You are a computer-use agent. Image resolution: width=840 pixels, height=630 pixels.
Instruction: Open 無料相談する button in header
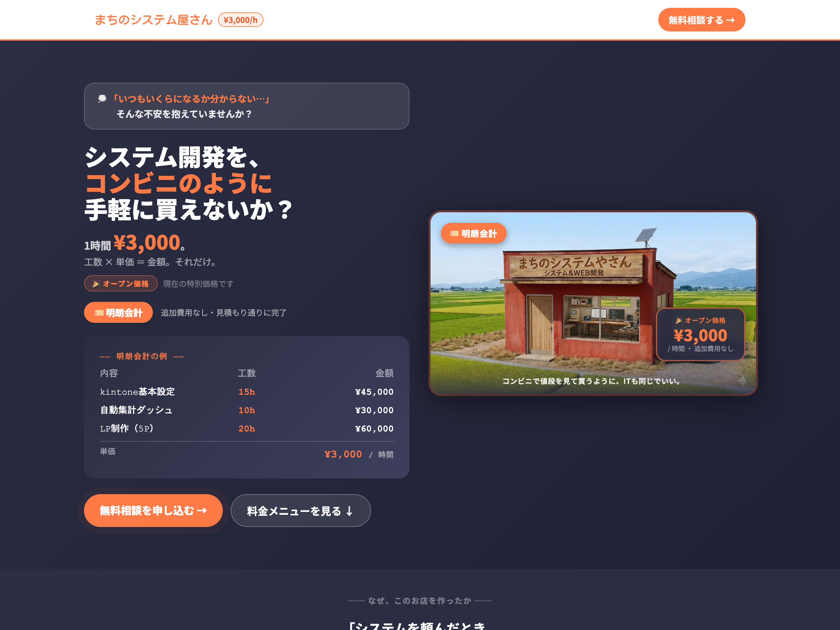(x=702, y=20)
